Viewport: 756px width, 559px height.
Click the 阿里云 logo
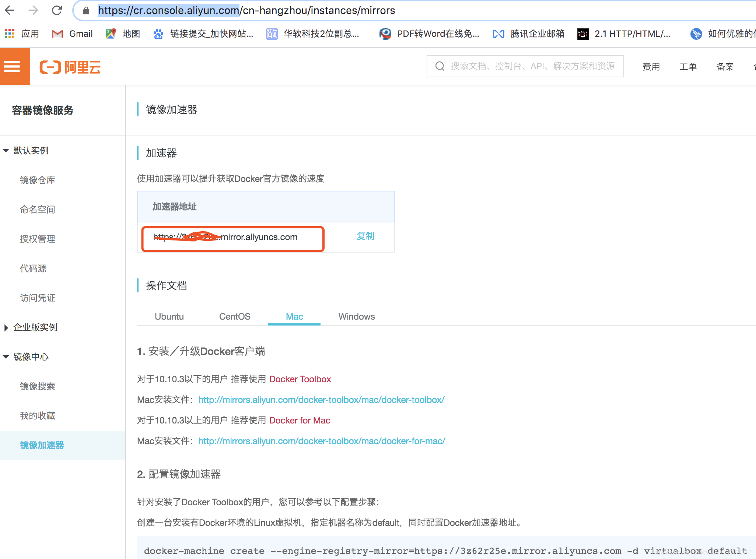pos(70,67)
